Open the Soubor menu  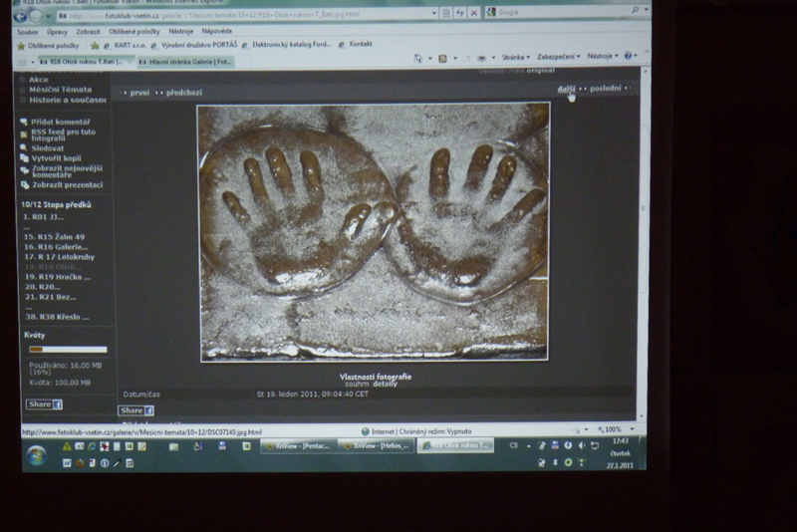point(28,32)
